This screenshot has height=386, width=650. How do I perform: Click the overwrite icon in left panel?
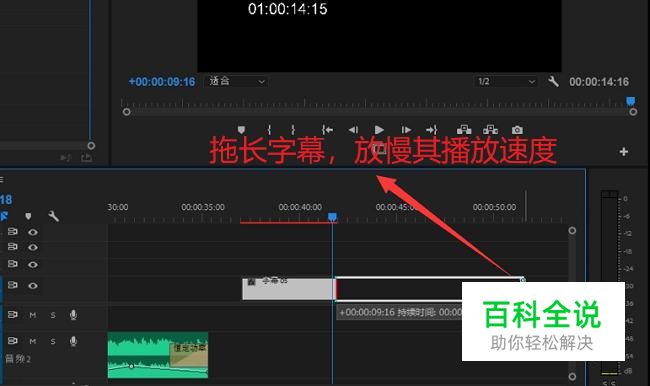86,158
